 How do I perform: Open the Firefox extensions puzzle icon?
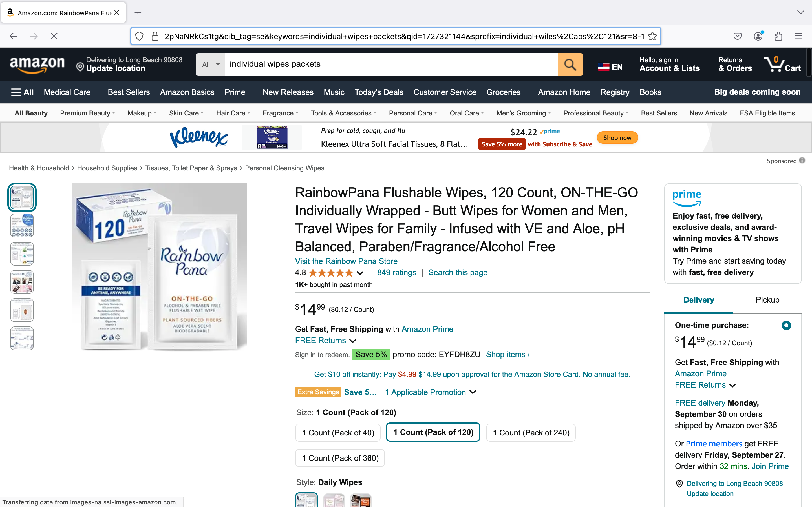pos(778,36)
